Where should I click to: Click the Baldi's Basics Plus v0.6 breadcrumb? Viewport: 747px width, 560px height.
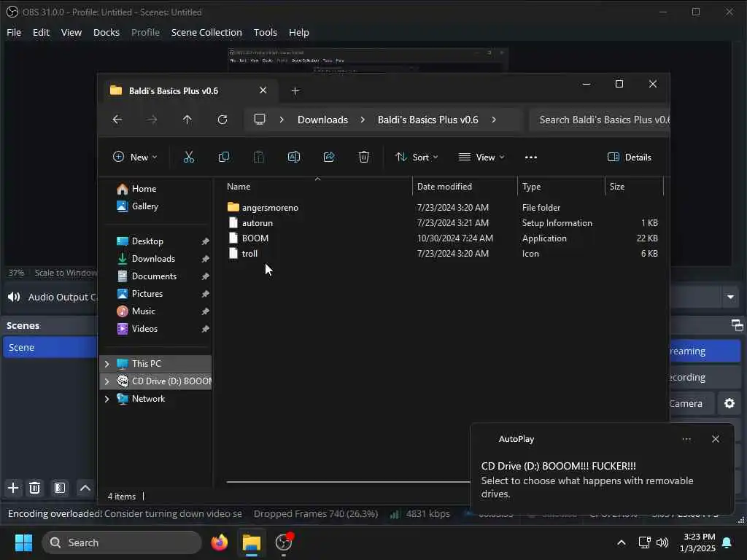coord(427,120)
